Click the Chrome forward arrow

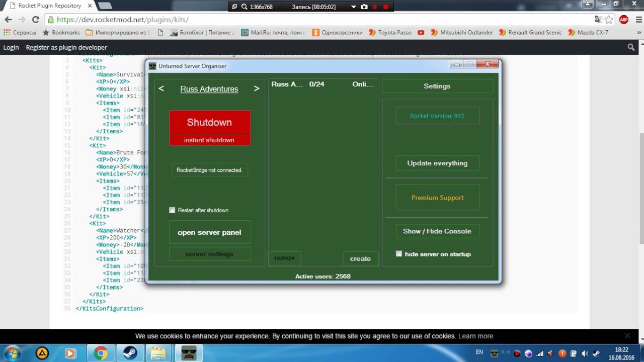click(22, 20)
